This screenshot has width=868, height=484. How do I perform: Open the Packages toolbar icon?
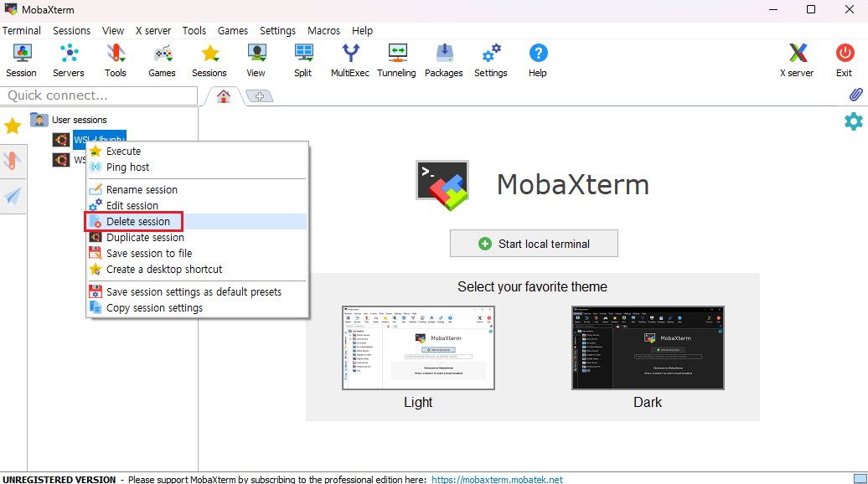[444, 61]
